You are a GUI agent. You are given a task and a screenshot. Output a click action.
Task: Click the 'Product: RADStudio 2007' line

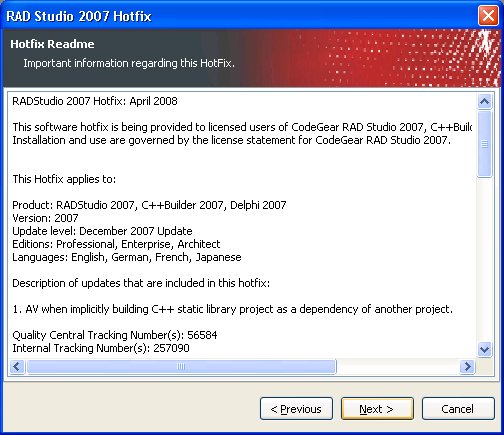[149, 205]
